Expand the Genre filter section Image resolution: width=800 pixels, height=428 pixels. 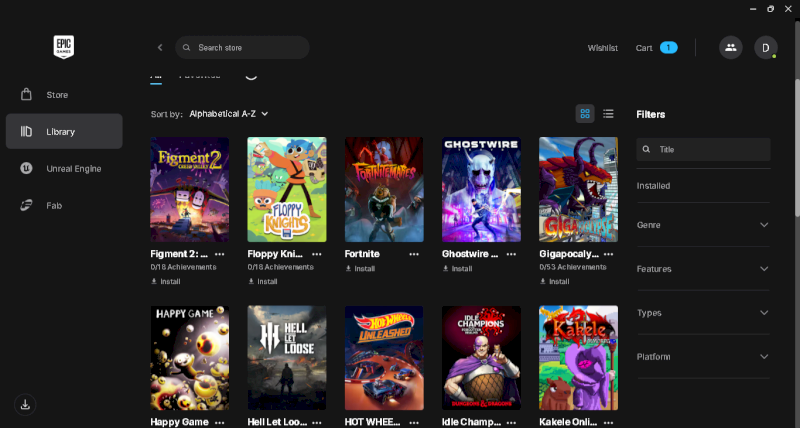pyautogui.click(x=703, y=225)
